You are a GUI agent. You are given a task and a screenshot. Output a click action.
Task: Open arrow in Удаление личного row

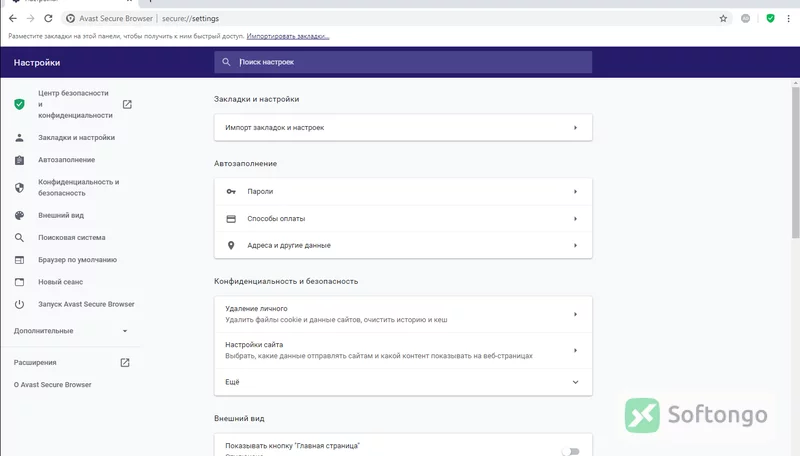(576, 314)
